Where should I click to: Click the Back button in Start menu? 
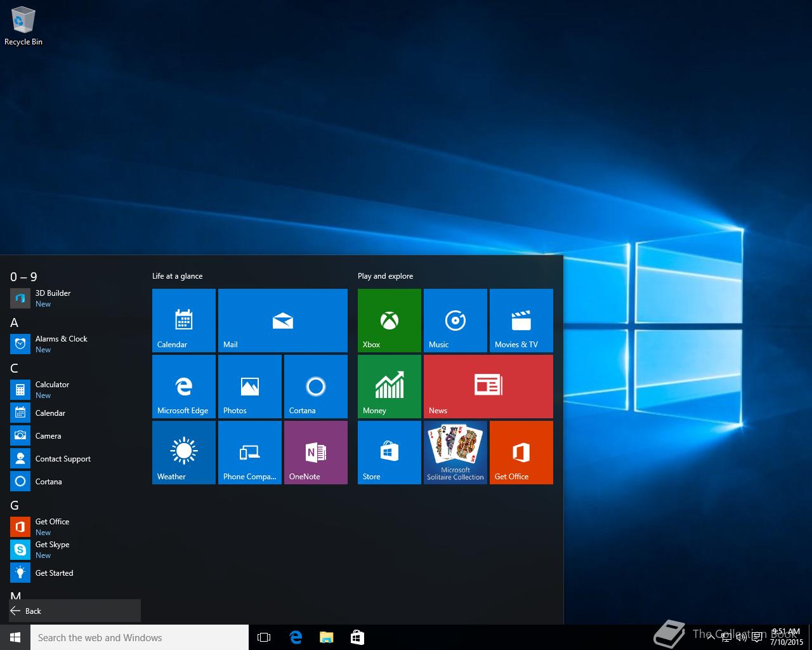coord(75,611)
